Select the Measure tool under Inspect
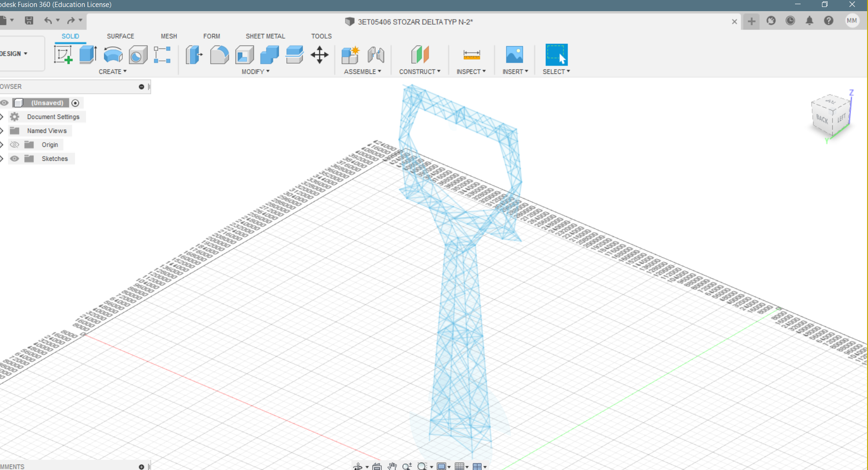 click(471, 54)
